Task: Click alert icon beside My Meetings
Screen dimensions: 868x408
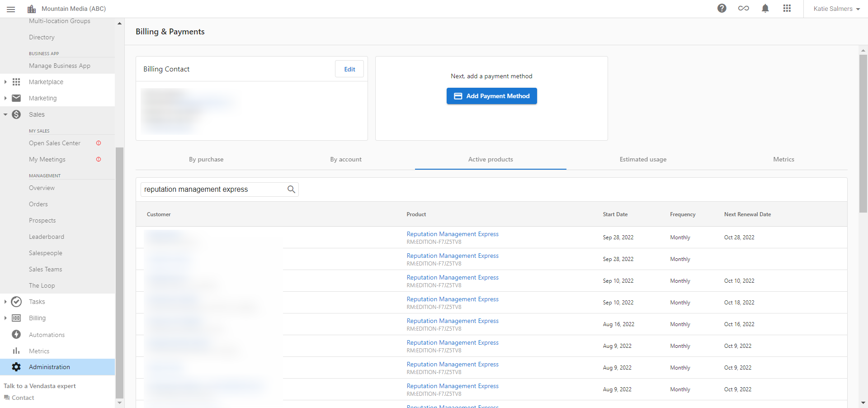Action: point(99,159)
